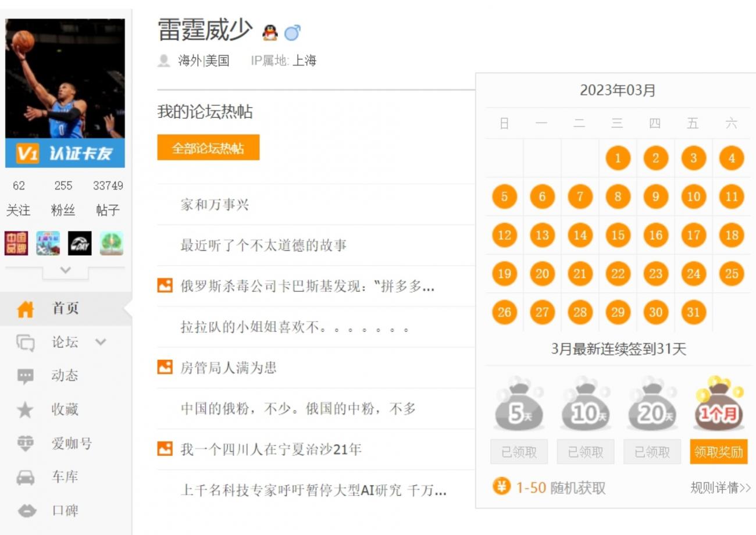
Task: Expand the badges list chevron
Action: click(x=66, y=270)
